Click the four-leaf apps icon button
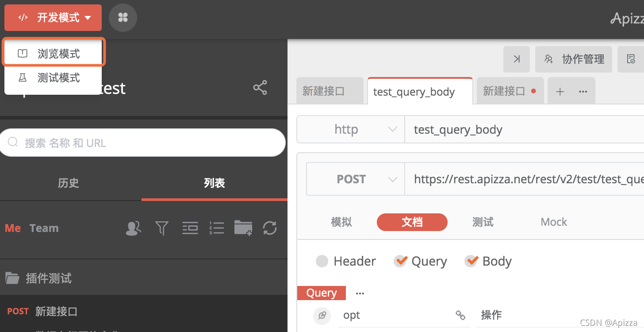 (x=123, y=18)
